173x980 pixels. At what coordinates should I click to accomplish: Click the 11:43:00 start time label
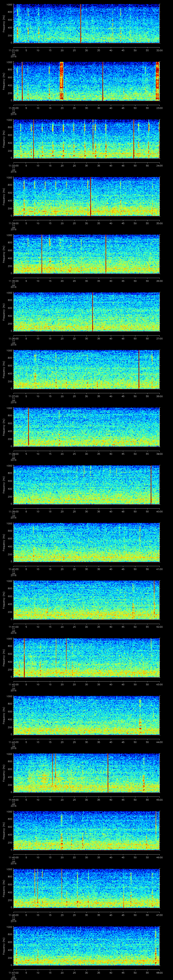pos(14,742)
